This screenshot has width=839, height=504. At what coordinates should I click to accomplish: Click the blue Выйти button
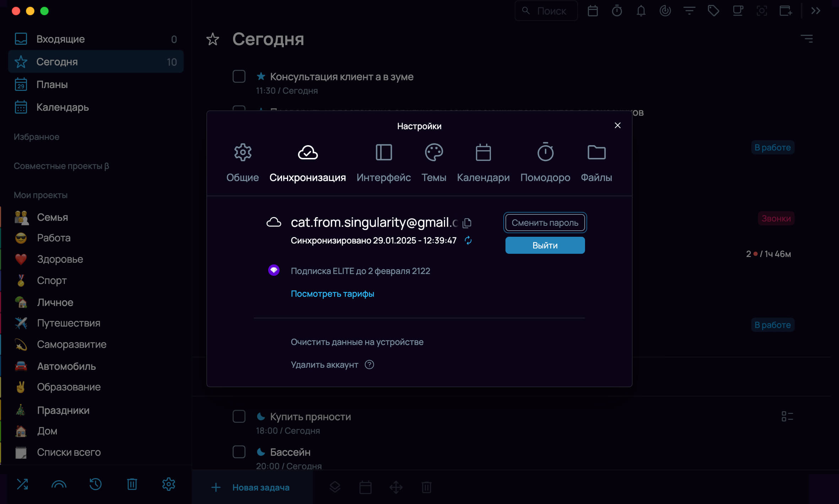coord(545,245)
